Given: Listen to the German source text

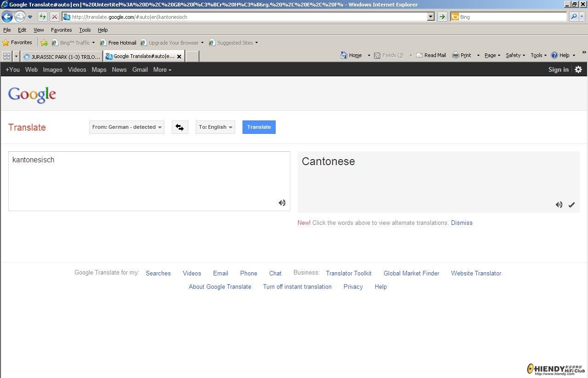Looking at the screenshot, I should tap(282, 203).
